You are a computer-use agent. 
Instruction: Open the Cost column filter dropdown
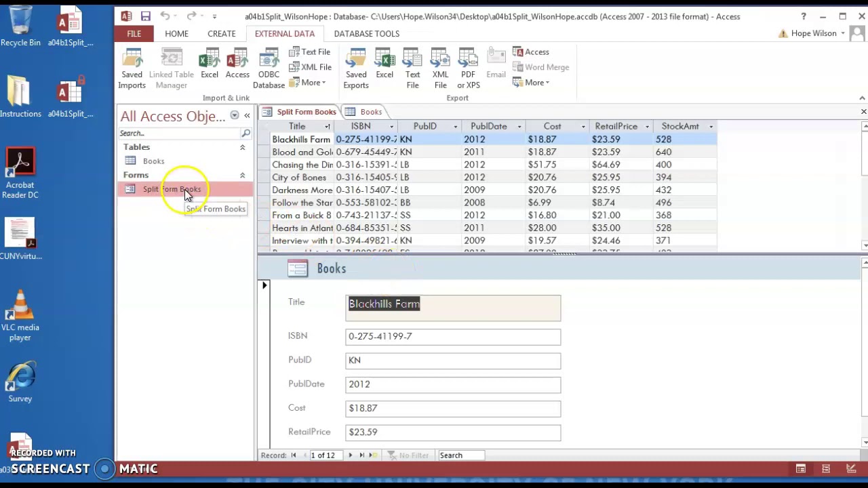click(x=583, y=127)
